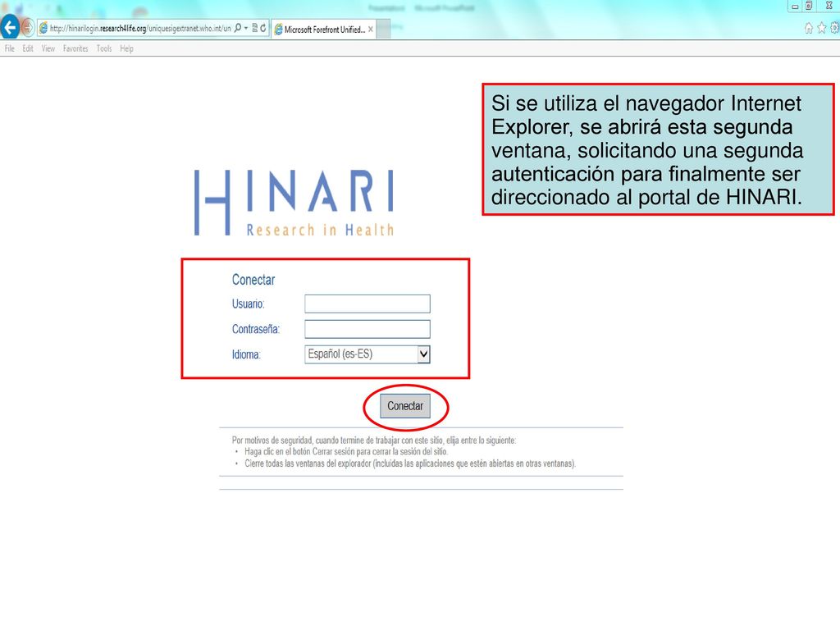Open the File menu

coord(10,48)
